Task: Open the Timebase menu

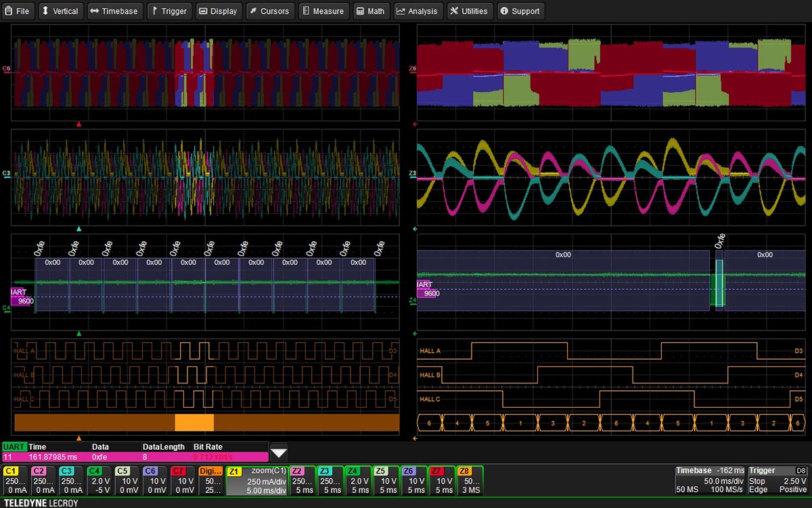Action: (x=114, y=11)
